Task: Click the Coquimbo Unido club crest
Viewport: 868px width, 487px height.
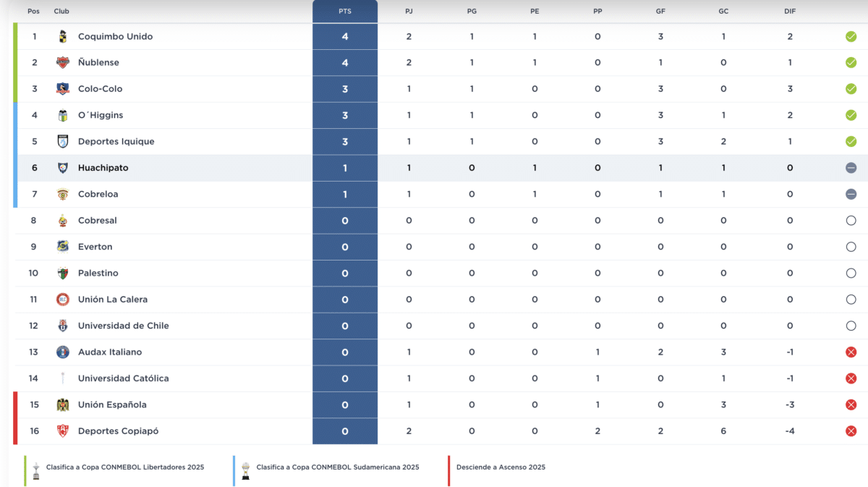Action: click(x=62, y=36)
